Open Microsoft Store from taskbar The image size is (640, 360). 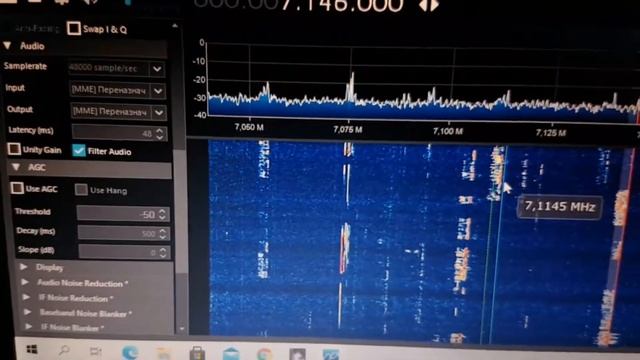pos(197,353)
